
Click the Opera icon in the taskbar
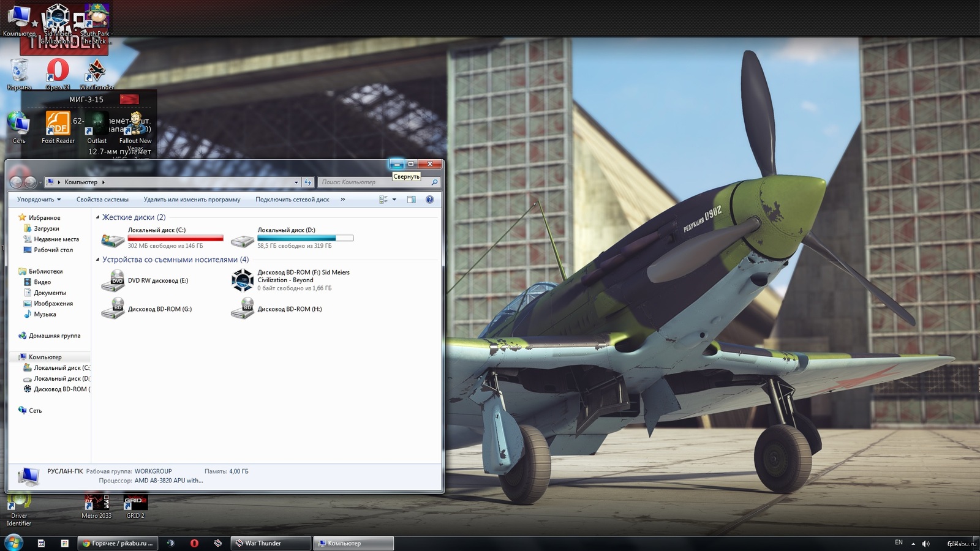tap(194, 543)
